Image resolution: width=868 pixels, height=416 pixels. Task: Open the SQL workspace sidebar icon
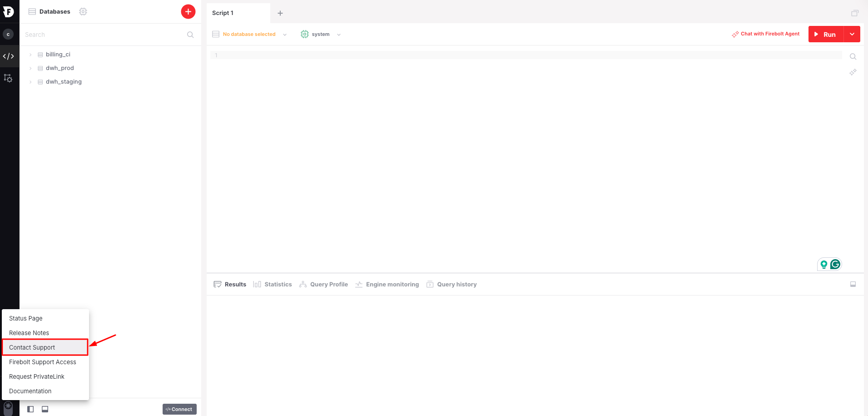(9, 55)
